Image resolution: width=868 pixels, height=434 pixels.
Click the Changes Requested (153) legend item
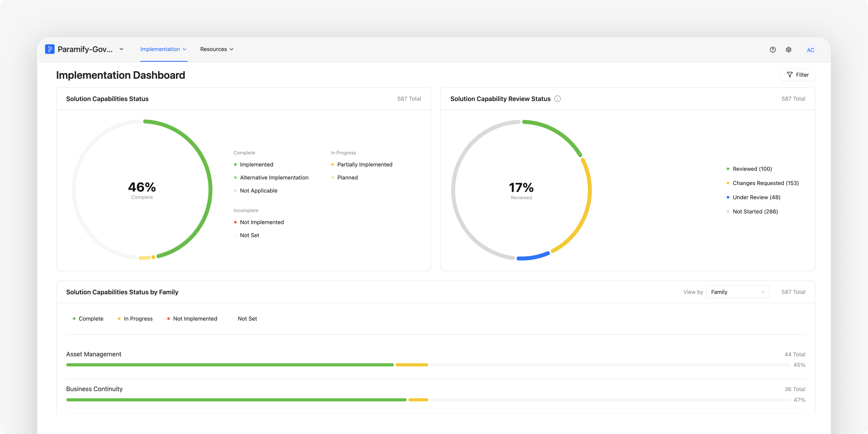762,183
